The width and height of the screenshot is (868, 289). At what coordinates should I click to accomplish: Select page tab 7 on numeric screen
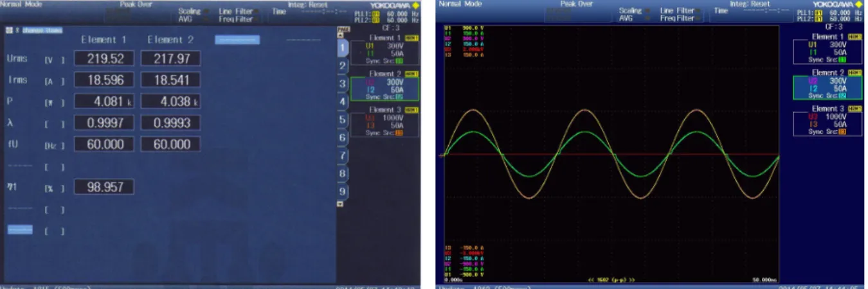click(x=343, y=156)
